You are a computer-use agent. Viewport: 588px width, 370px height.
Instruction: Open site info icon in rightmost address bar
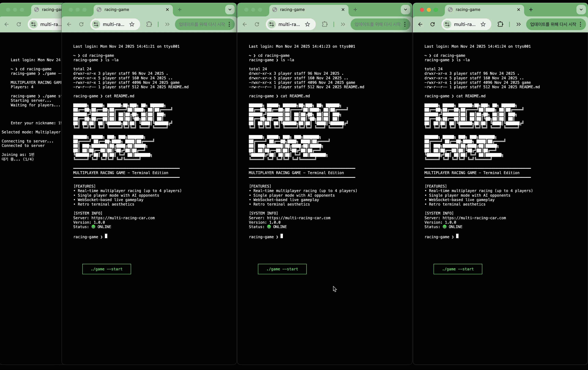click(x=447, y=24)
